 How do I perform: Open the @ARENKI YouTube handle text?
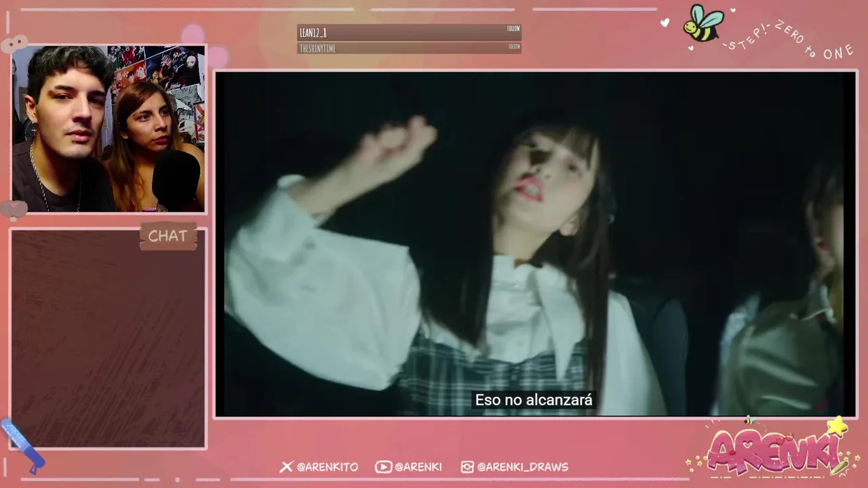[x=418, y=467]
